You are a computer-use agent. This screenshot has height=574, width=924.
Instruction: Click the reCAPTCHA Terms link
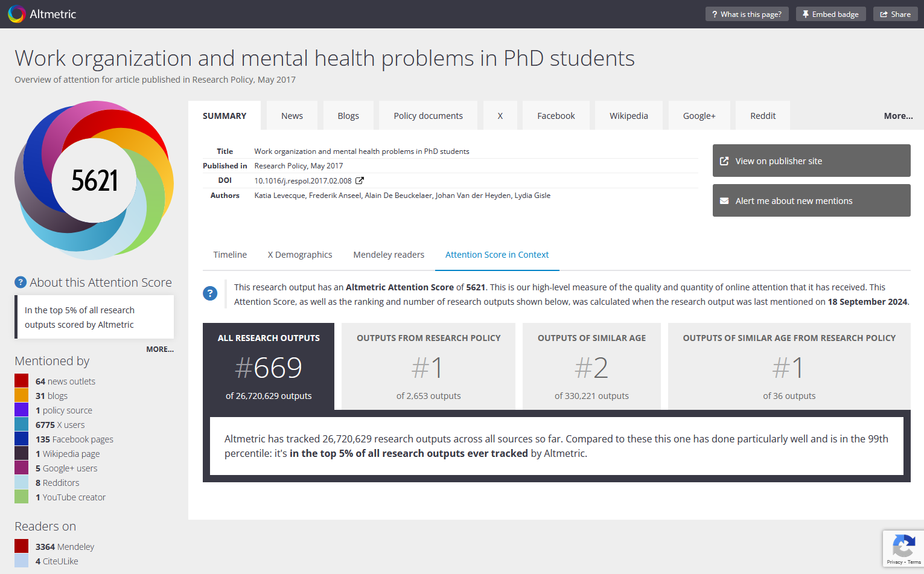pos(914,562)
